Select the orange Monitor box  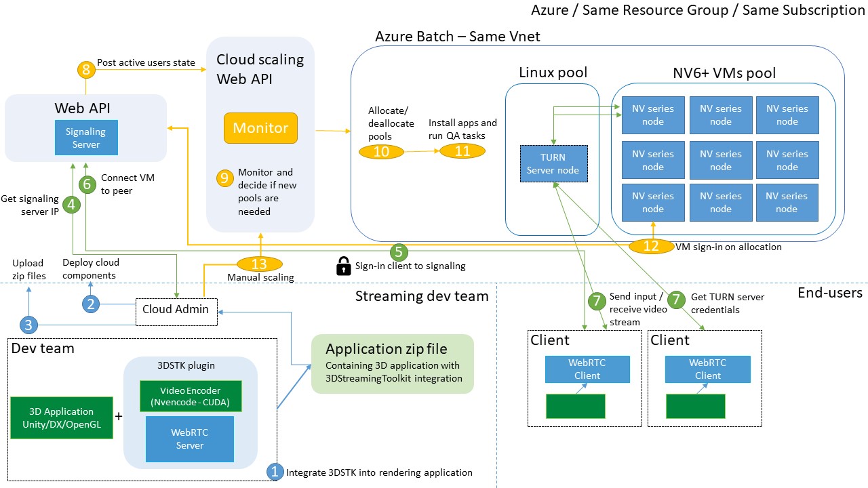click(x=261, y=128)
